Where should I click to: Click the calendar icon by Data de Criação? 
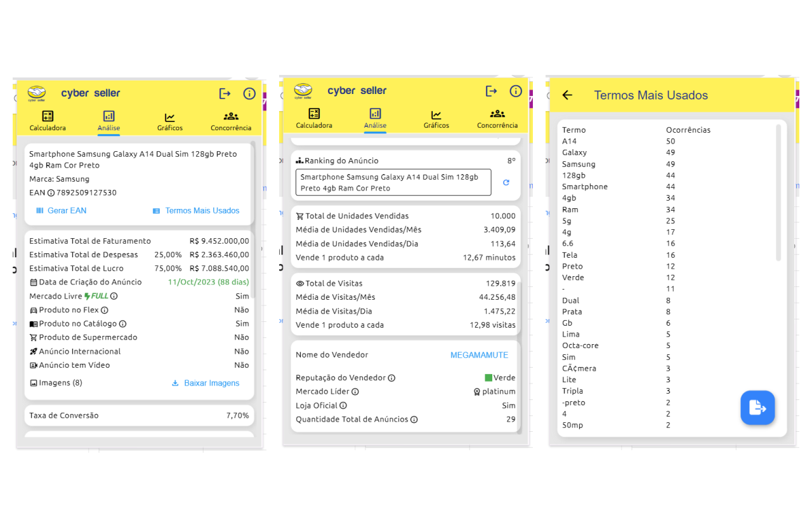pyautogui.click(x=34, y=283)
